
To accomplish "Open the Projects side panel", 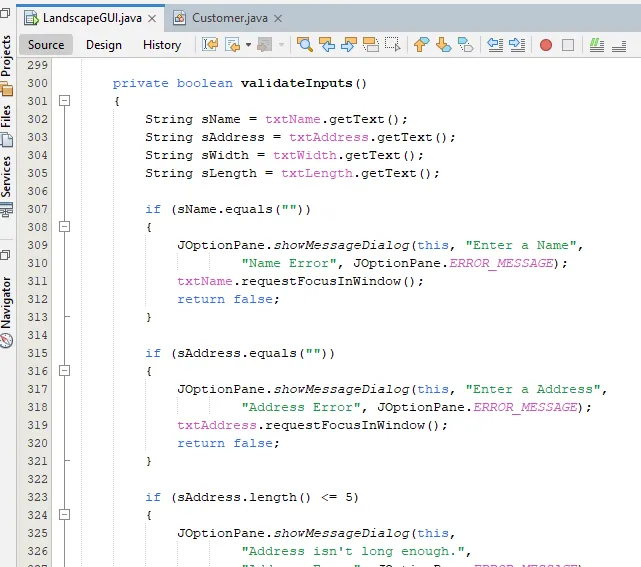I will coord(6,56).
